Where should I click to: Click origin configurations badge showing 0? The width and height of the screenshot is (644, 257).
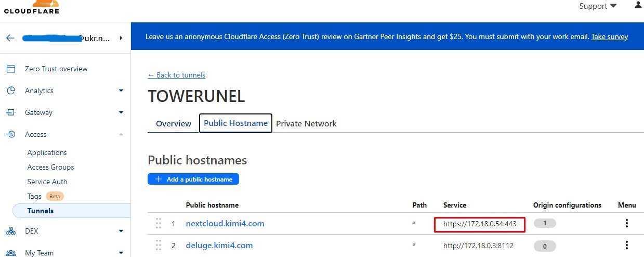545,246
